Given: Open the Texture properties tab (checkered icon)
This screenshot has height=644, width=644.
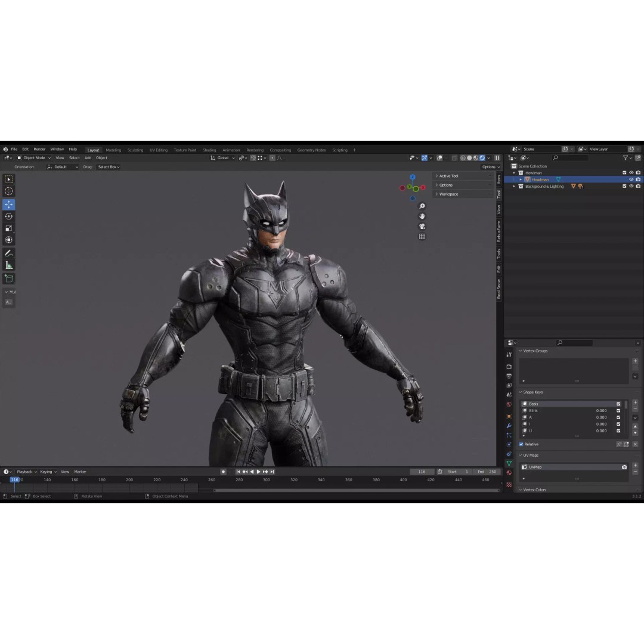Looking at the screenshot, I should tap(509, 485).
